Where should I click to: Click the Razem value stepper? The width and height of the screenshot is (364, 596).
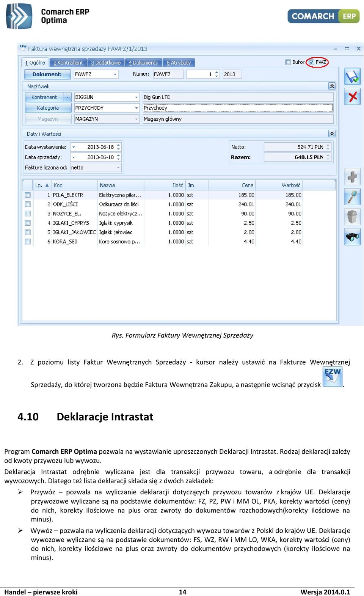click(328, 157)
